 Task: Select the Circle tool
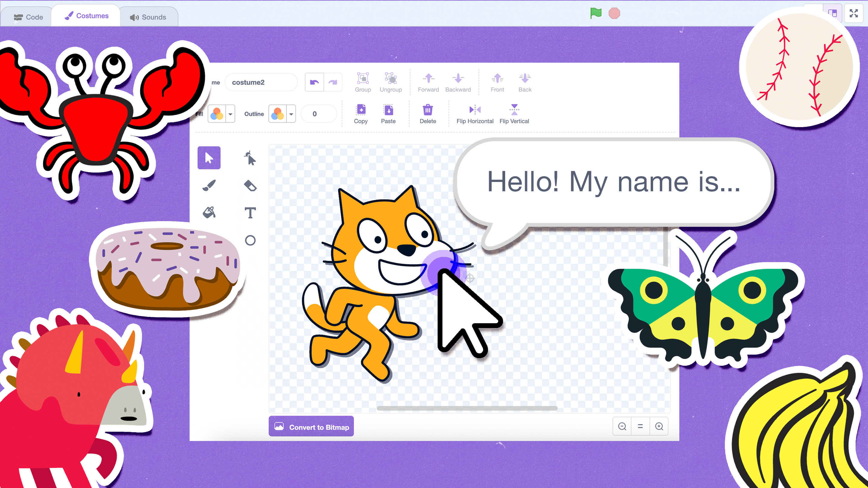(250, 240)
